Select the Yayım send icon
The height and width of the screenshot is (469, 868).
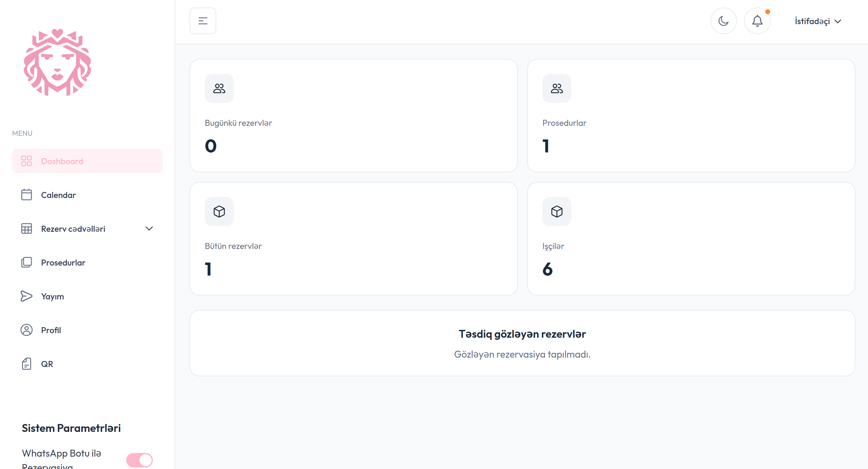click(27, 296)
